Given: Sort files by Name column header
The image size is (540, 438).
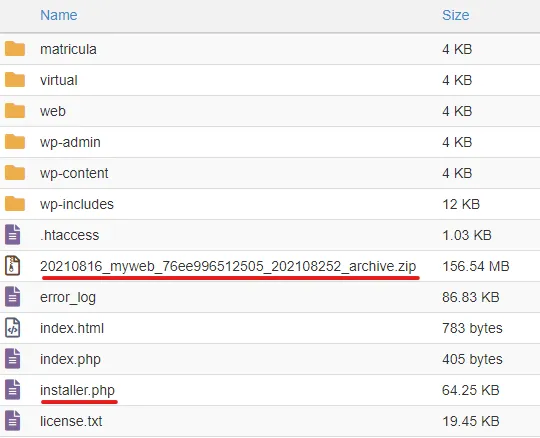Looking at the screenshot, I should click(59, 15).
